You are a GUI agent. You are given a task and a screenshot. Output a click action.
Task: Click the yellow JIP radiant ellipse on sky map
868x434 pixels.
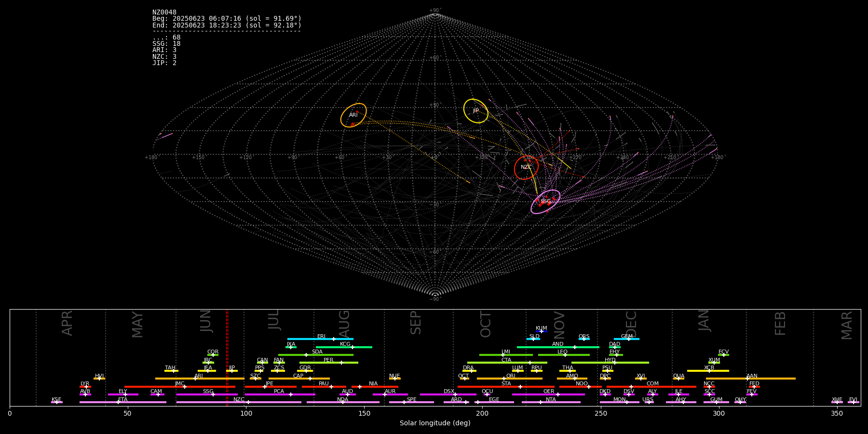(476, 111)
